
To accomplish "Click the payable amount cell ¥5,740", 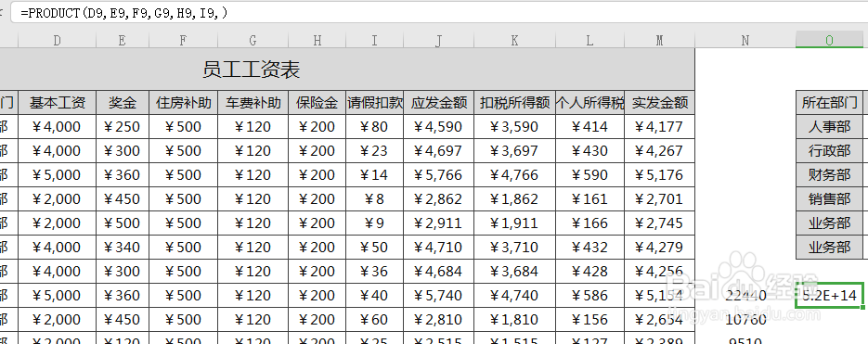I will click(439, 296).
